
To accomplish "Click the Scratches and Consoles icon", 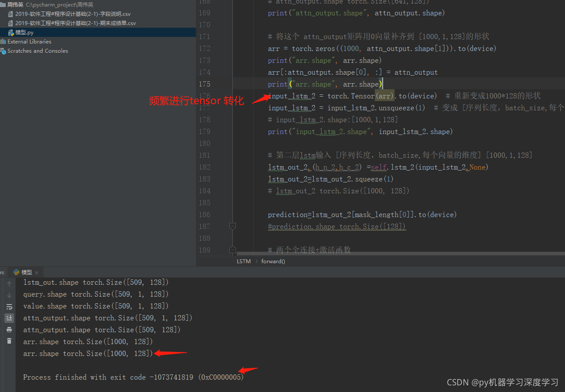I will coord(4,51).
